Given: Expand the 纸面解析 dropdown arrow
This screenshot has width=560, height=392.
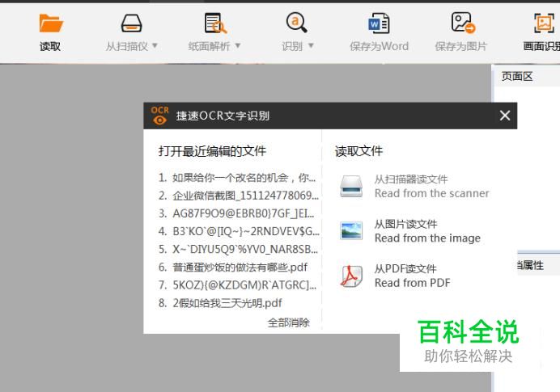Looking at the screenshot, I should pos(237,45).
